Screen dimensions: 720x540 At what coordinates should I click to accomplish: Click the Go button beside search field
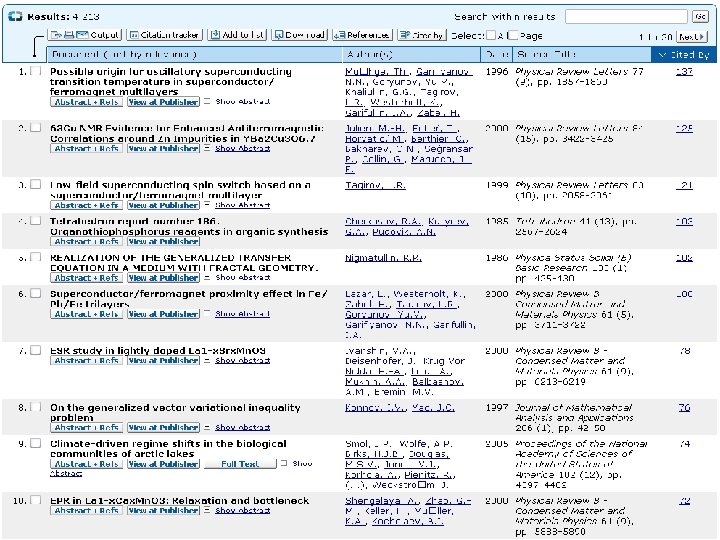coord(700,17)
